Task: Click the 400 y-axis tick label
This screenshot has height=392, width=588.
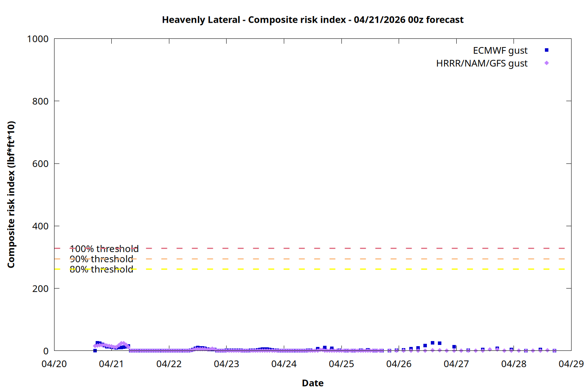Action: coord(40,226)
